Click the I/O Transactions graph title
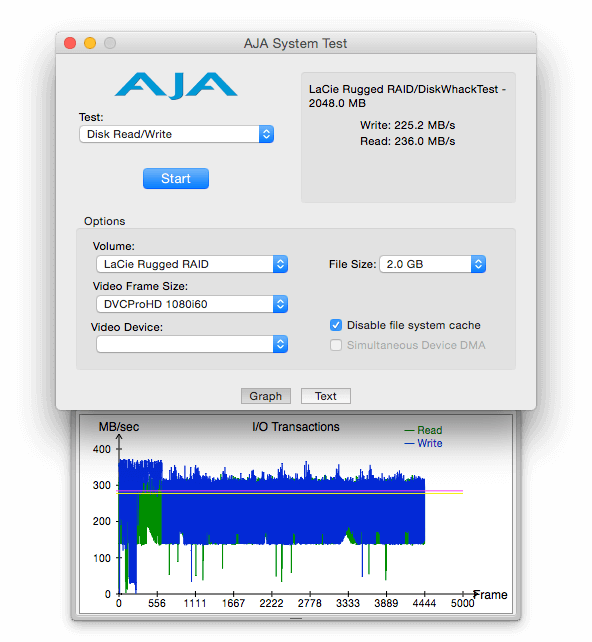592x642 pixels. coord(296,427)
